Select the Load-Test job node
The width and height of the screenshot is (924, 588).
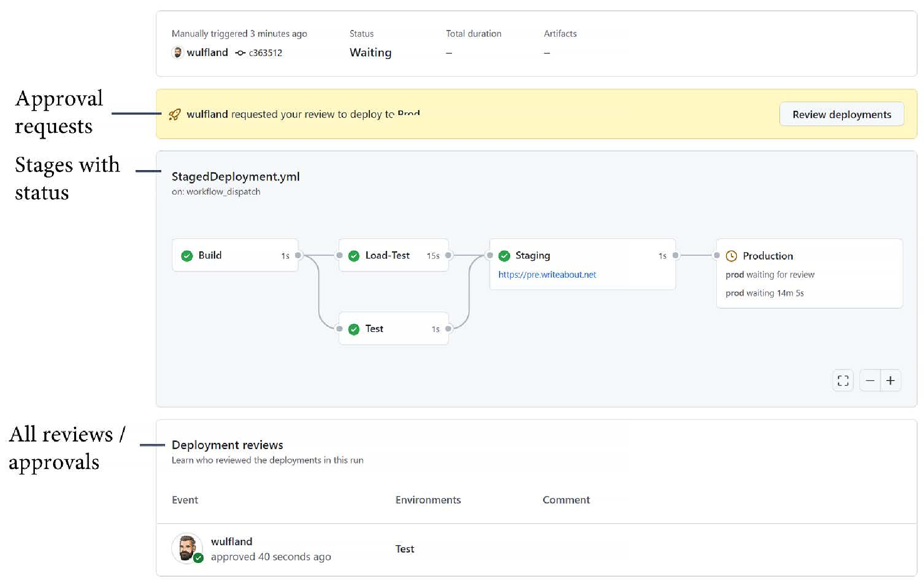click(393, 255)
